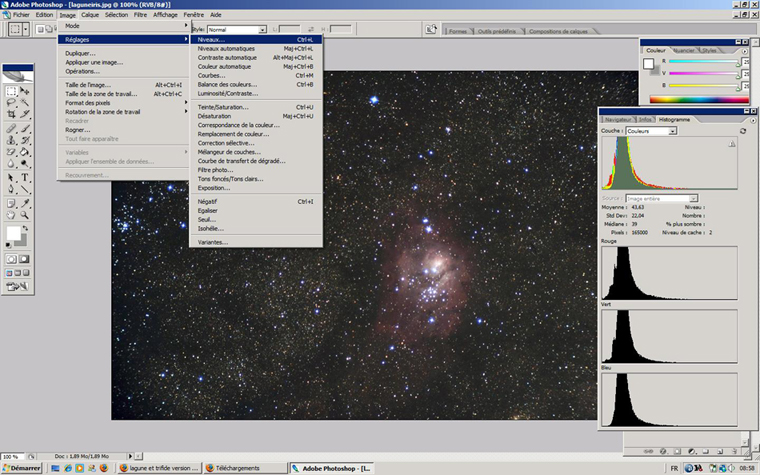Select the Hand tool
Screen dimensions: 760x475
pyautogui.click(x=11, y=214)
